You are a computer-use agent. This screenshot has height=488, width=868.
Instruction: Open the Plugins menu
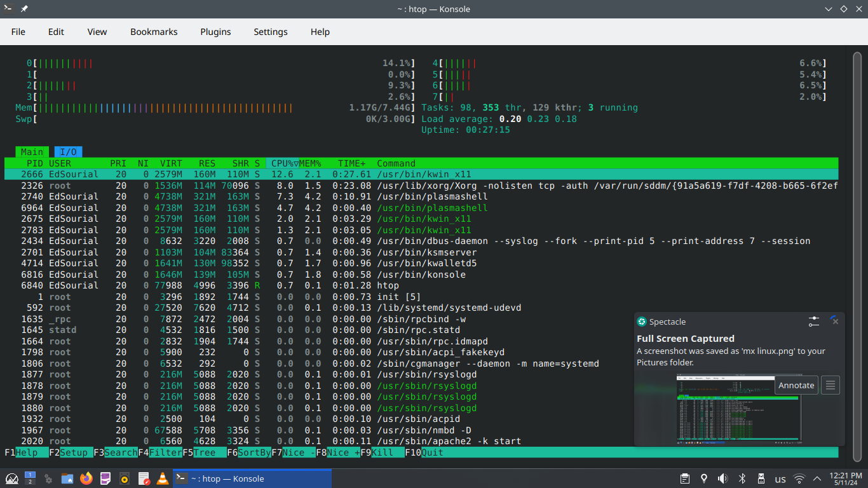click(215, 32)
